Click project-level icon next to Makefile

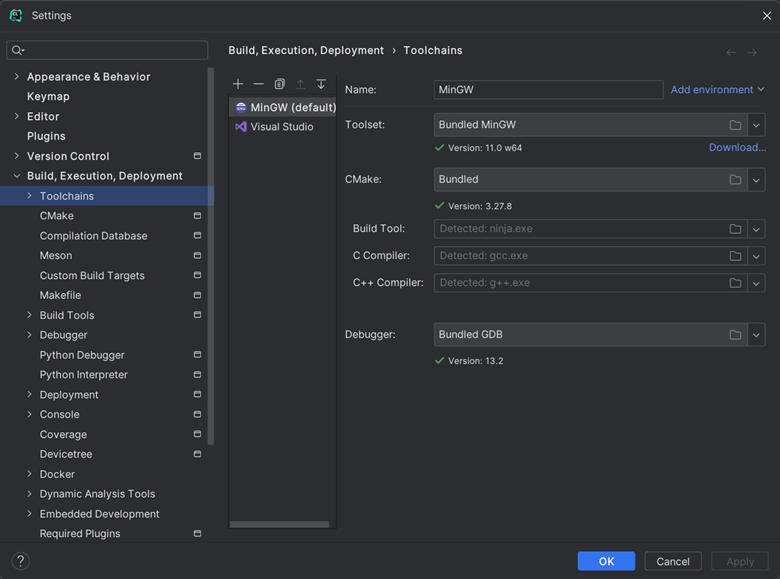click(197, 295)
